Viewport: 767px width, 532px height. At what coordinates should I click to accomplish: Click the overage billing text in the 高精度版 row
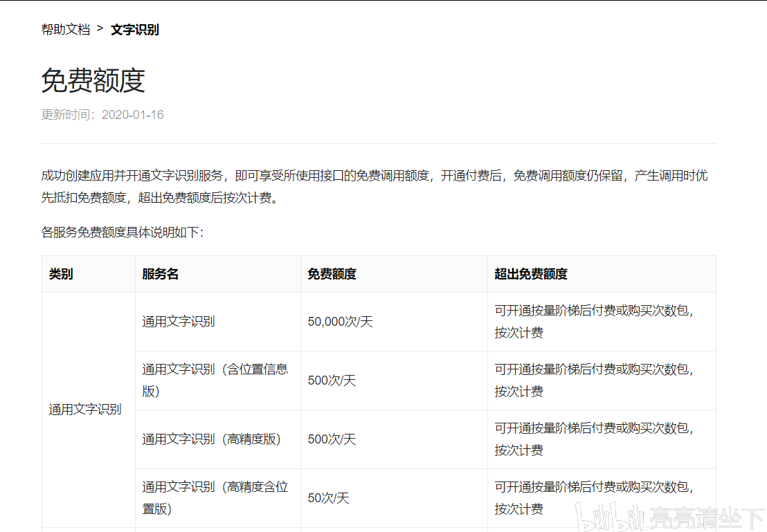[595, 439]
